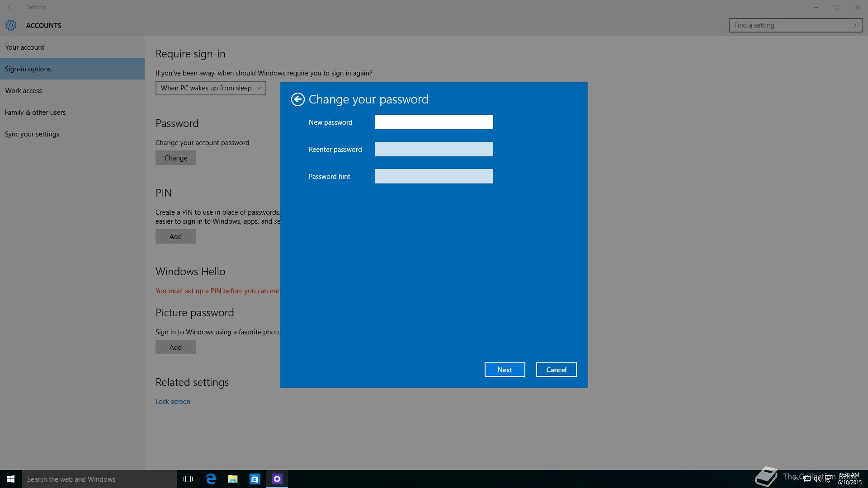This screenshot has height=488, width=868.
Task: Cancel the password change
Action: 556,370
